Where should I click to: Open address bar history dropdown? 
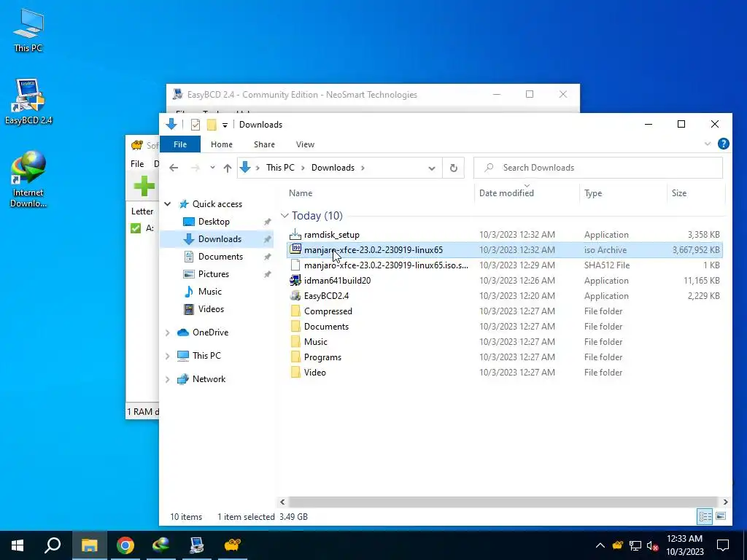pyautogui.click(x=432, y=168)
